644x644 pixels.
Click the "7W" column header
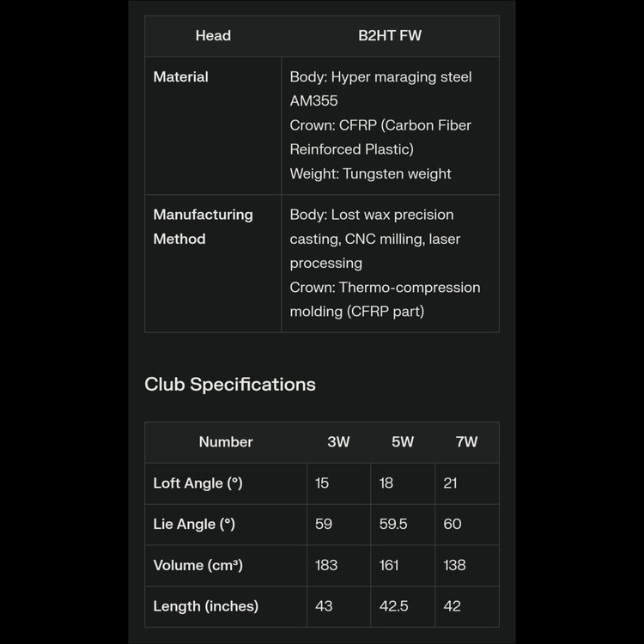pos(466,442)
